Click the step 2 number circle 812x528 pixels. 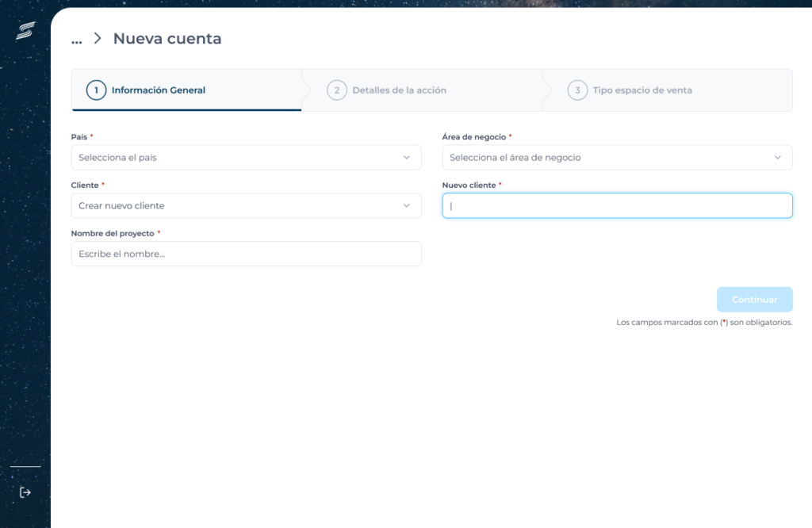(x=337, y=90)
